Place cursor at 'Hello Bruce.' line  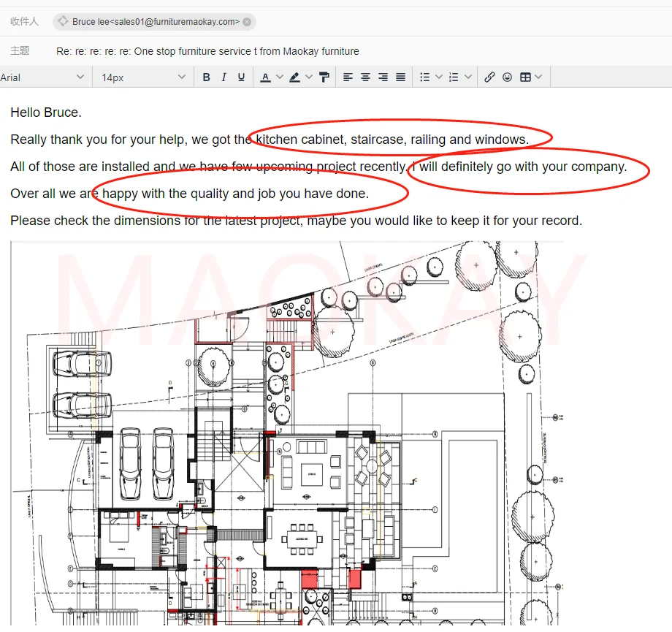pos(46,113)
